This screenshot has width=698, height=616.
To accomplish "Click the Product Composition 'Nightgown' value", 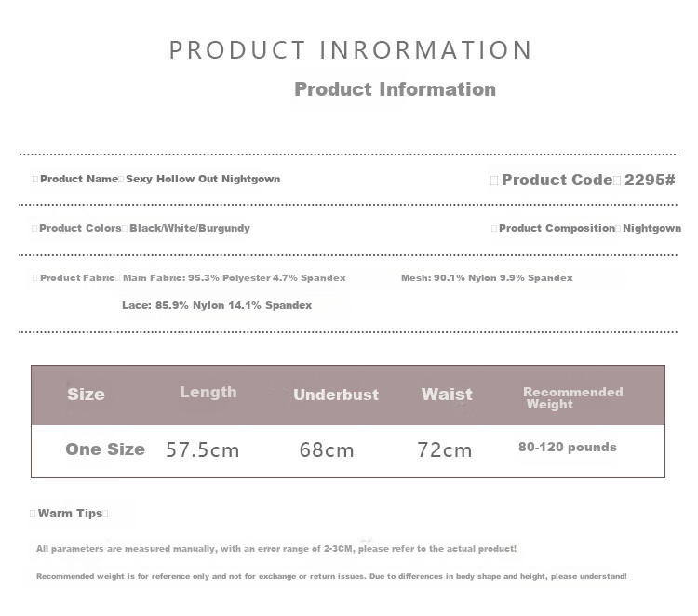I will 651,228.
